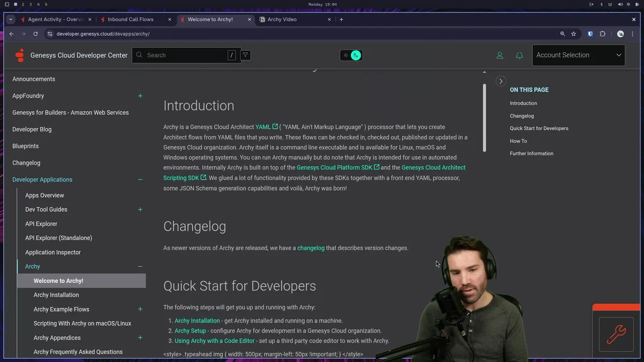Open Using Archy with a Code Editor link
The image size is (644, 362).
pos(214,341)
